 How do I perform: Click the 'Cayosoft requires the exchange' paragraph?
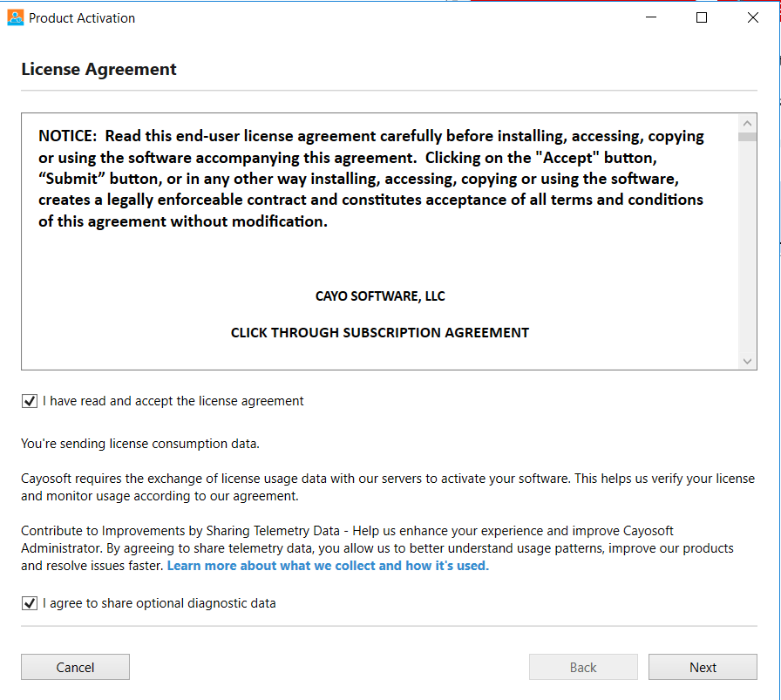[x=388, y=487]
